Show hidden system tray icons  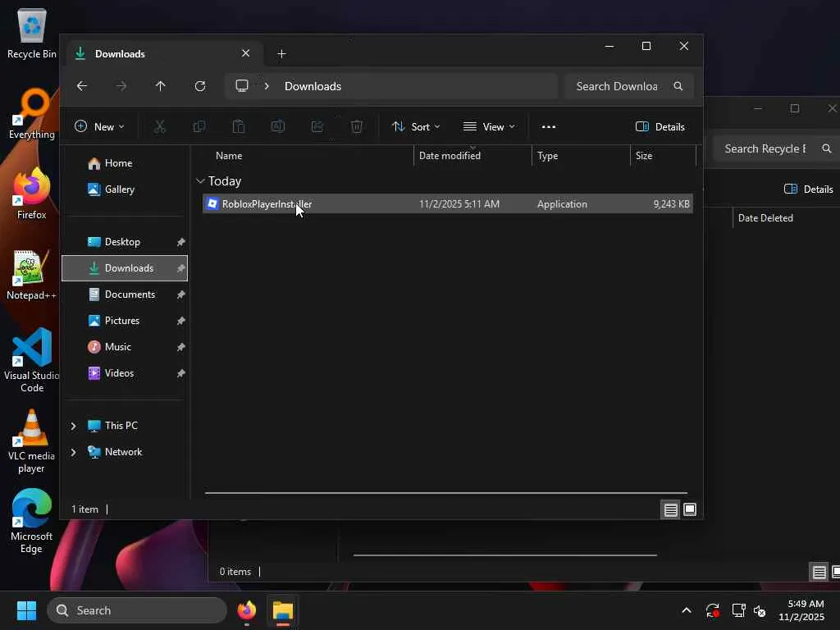pos(687,610)
